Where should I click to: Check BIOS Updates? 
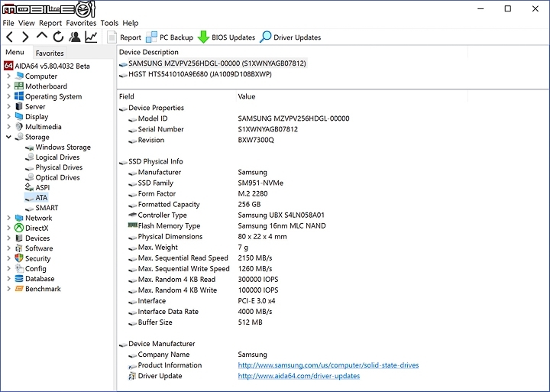click(x=226, y=37)
